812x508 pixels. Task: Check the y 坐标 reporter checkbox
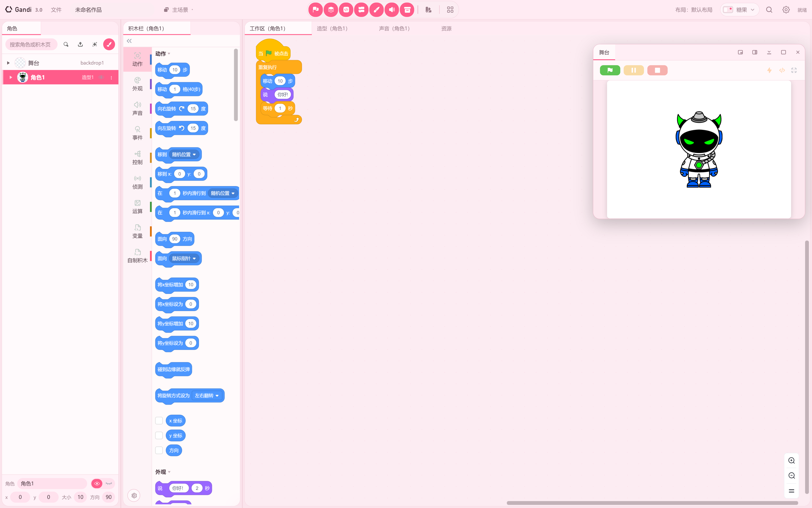pos(159,435)
